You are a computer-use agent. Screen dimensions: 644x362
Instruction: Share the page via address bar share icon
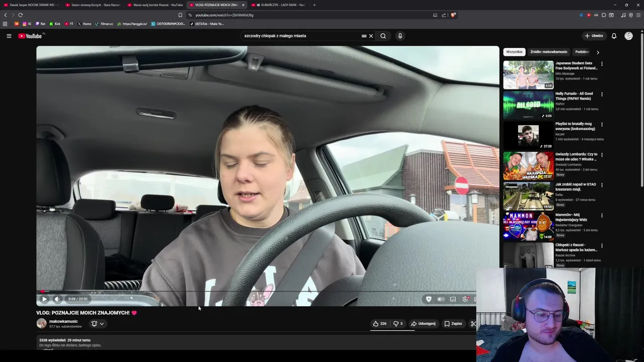pyautogui.click(x=444, y=15)
